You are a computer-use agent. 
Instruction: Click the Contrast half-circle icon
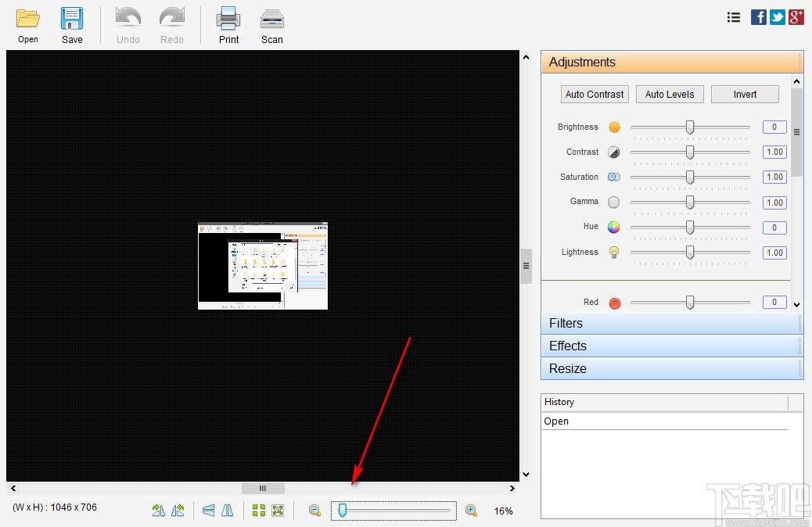point(613,152)
